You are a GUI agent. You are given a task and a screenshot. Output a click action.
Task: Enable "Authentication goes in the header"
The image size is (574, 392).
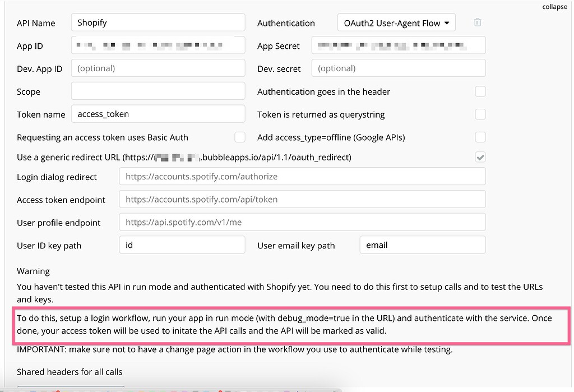tap(480, 91)
